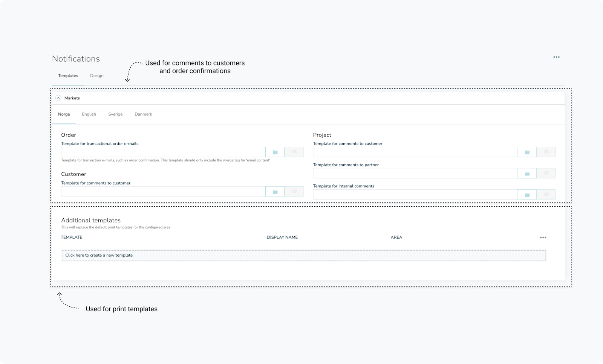Toggle preview of the transactional order e-mails template
This screenshot has height=364, width=603.
tap(294, 152)
